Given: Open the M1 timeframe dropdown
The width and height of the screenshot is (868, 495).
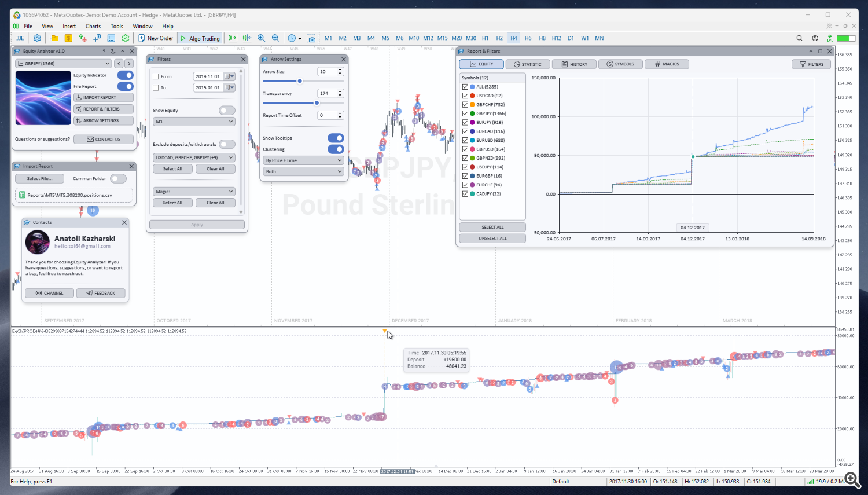Looking at the screenshot, I should pos(194,122).
